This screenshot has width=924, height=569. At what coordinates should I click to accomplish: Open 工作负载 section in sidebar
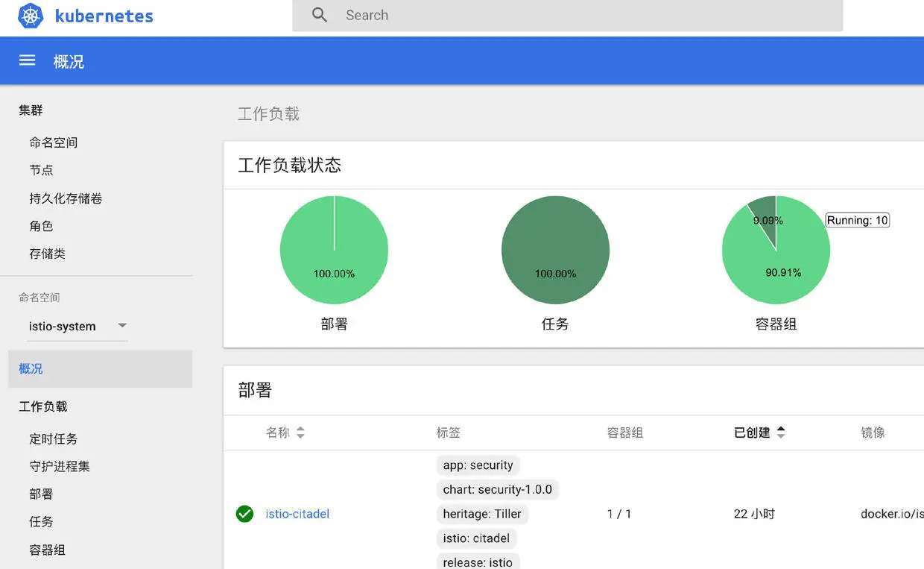point(43,406)
